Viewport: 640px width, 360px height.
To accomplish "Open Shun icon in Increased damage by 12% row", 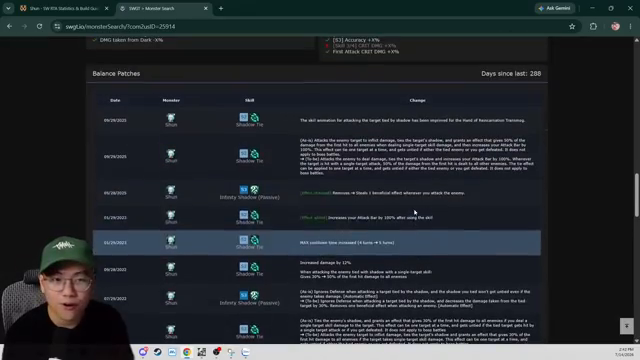I will point(171,267).
